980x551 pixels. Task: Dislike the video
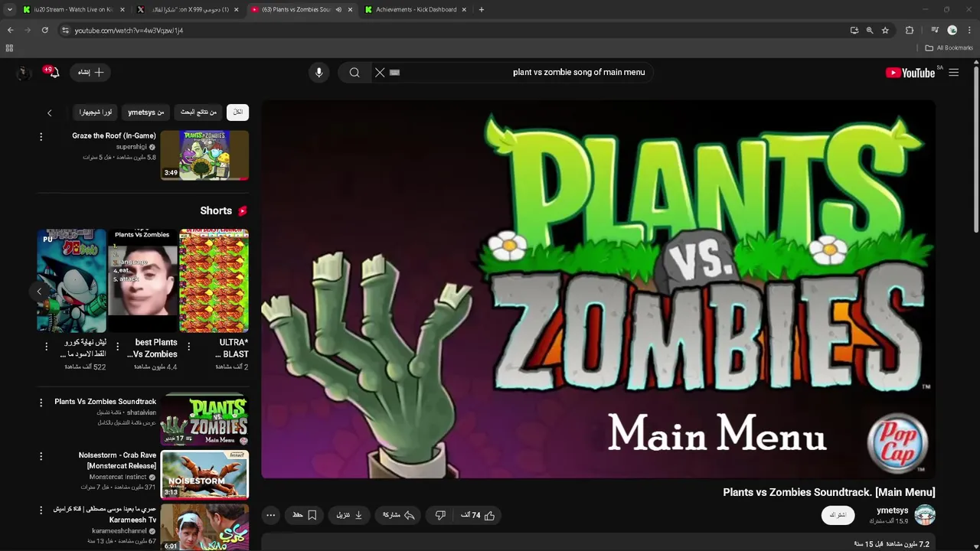click(x=440, y=516)
